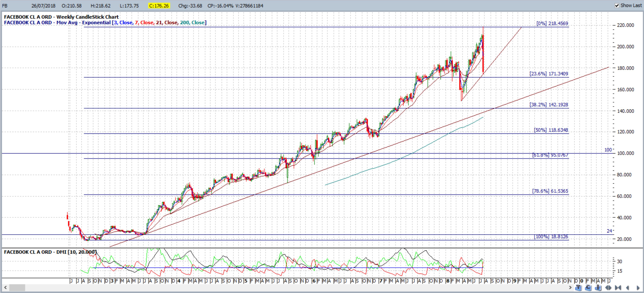
Task: Click the [50%] 118.6348 Fibonacci label
Action: pos(551,130)
